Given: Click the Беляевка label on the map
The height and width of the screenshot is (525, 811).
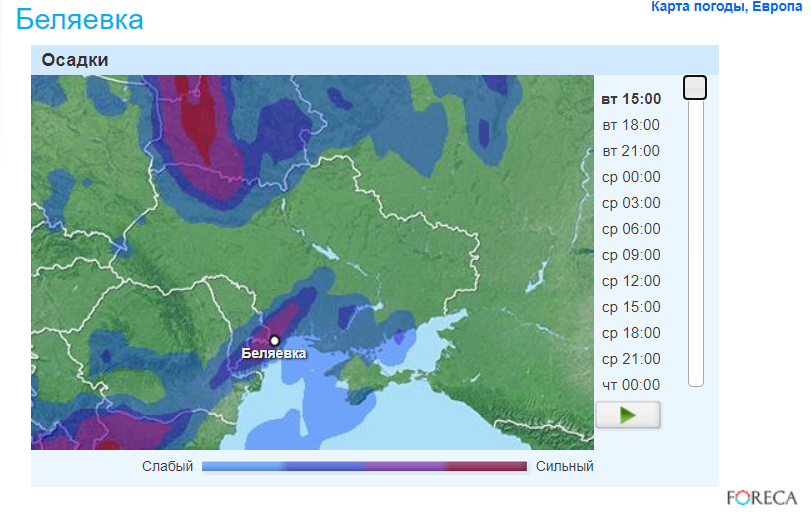Looking at the screenshot, I should (274, 353).
